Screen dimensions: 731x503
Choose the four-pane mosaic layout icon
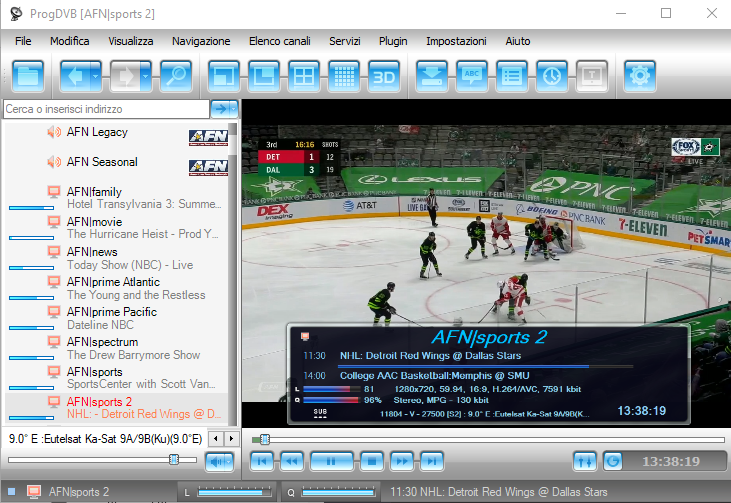point(304,76)
